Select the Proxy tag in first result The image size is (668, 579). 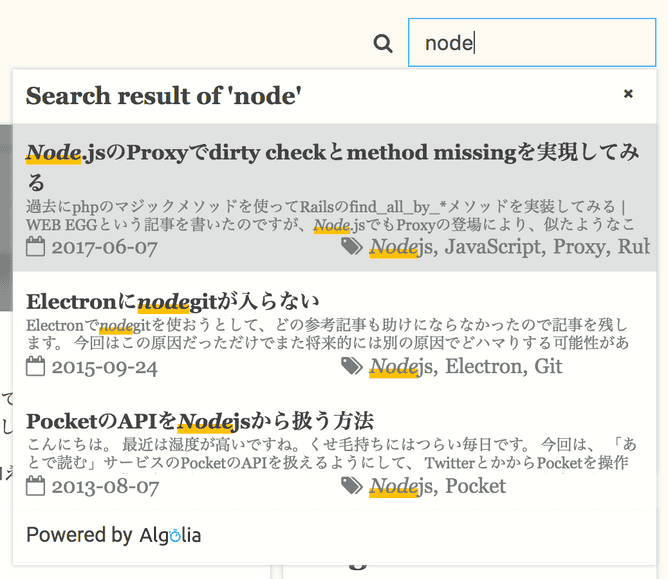coord(580,246)
